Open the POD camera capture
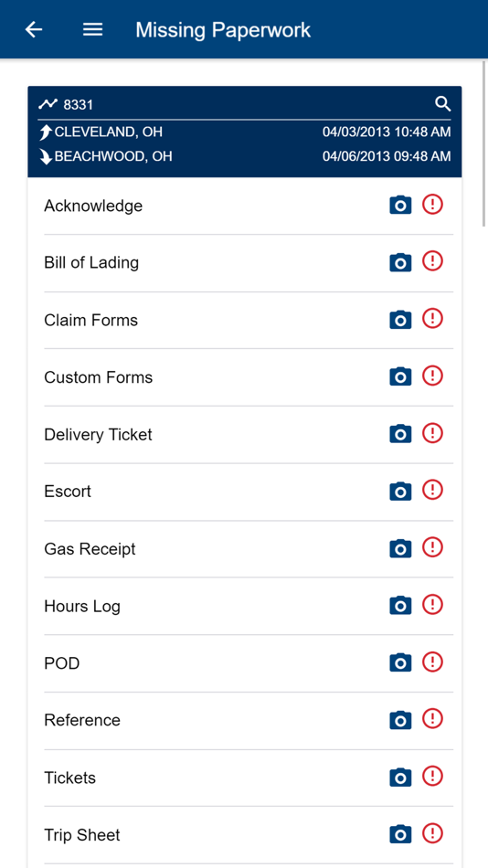The width and height of the screenshot is (488, 868). point(400,662)
